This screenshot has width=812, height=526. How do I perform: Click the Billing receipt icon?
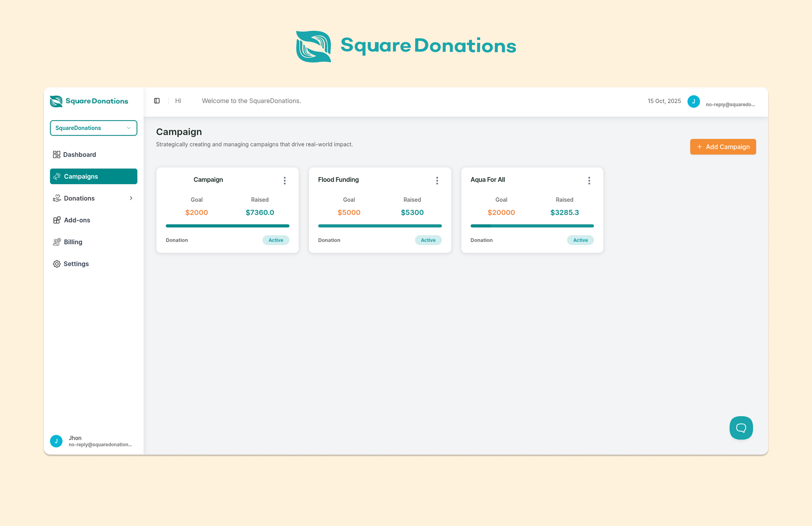[x=57, y=242]
